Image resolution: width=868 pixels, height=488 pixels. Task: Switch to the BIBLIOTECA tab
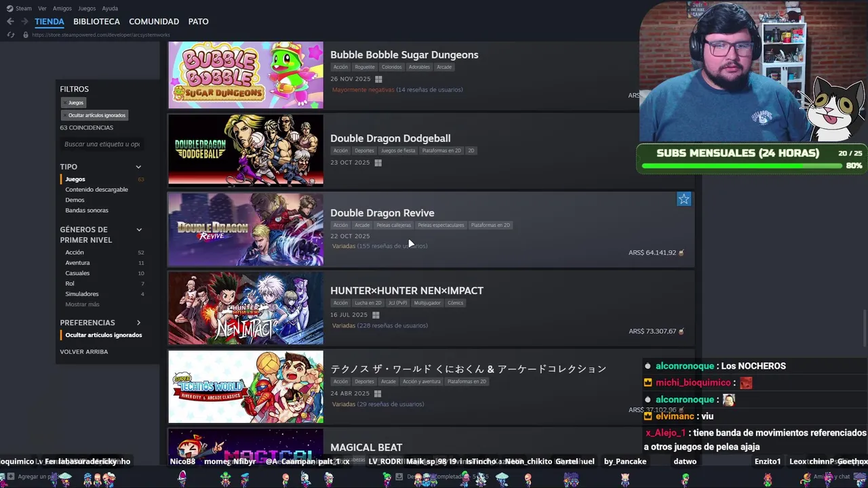coord(96,22)
